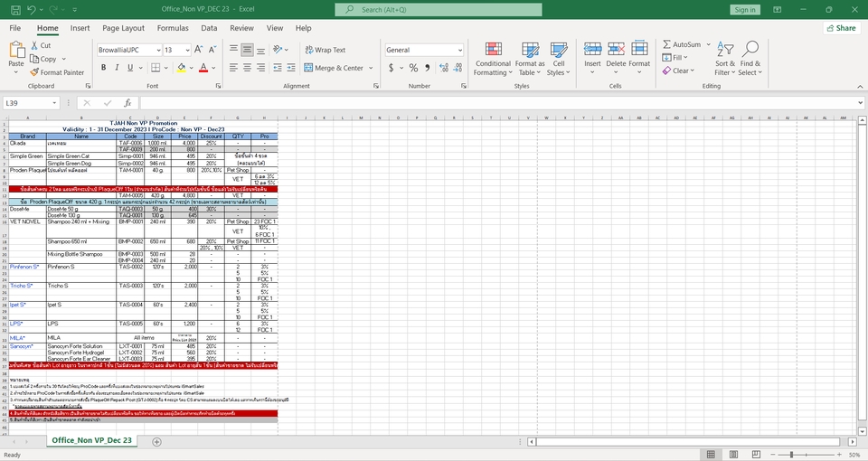Open the Find & Select magnifier
This screenshot has width=868, height=461.
750,49
